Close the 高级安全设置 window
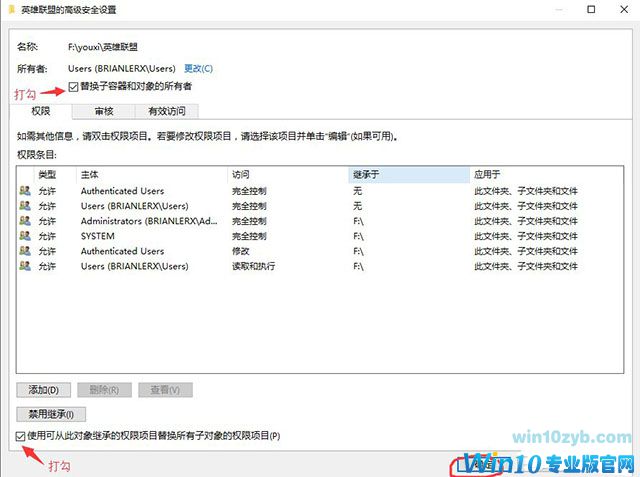The width and height of the screenshot is (640, 477). (x=624, y=9)
